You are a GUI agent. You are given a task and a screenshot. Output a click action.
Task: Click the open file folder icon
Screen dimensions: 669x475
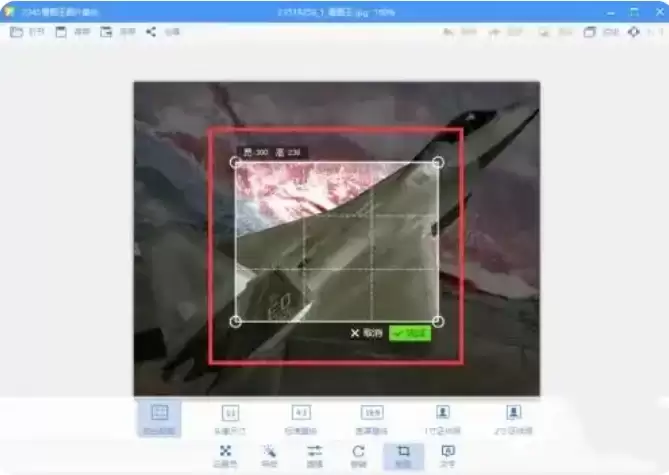[16, 32]
